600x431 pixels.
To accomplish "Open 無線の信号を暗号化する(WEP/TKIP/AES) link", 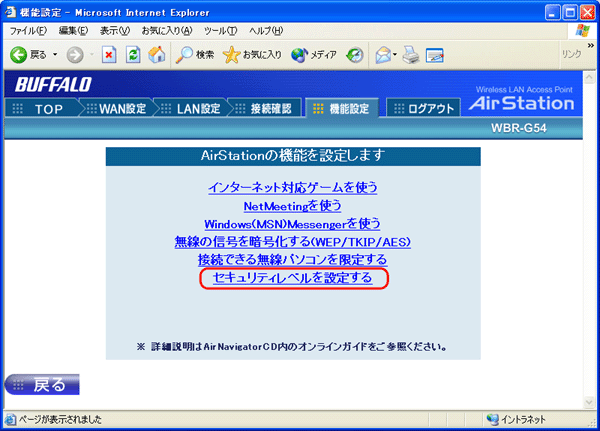I will pyautogui.click(x=293, y=242).
